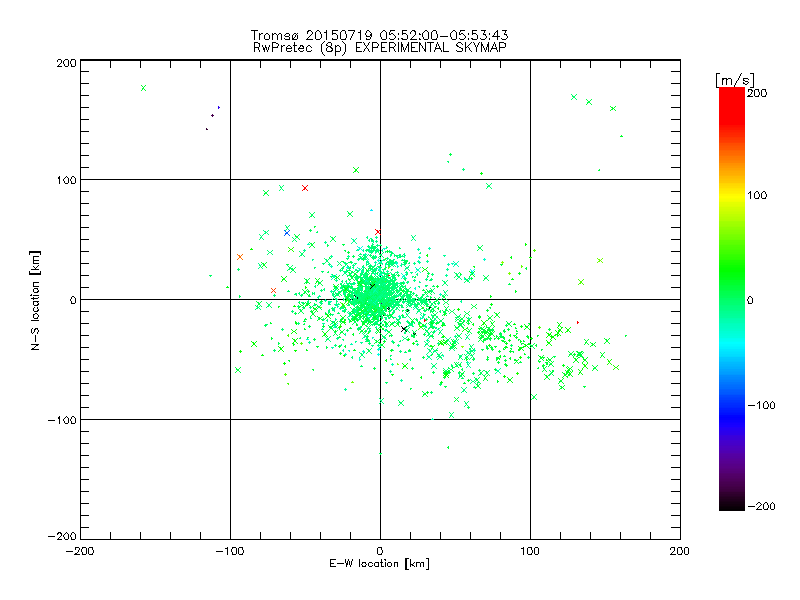The image size is (800, 600).
Task: Click the x-axis '200' tick label
Action: [x=680, y=551]
